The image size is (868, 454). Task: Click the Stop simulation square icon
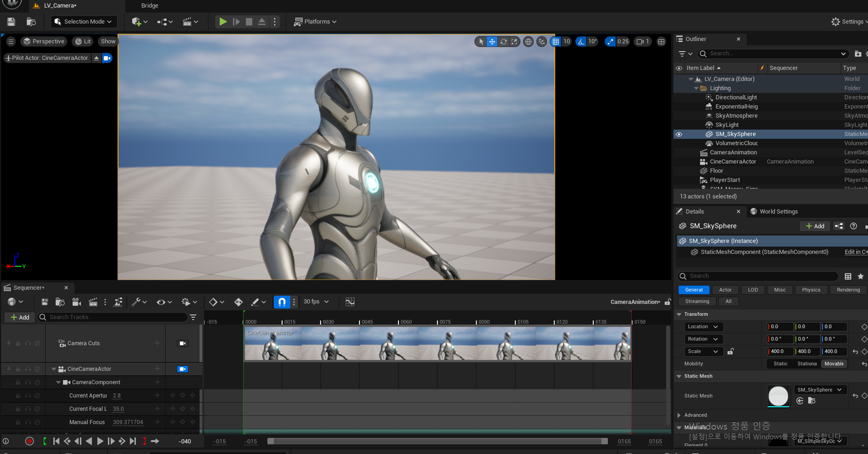click(x=249, y=22)
